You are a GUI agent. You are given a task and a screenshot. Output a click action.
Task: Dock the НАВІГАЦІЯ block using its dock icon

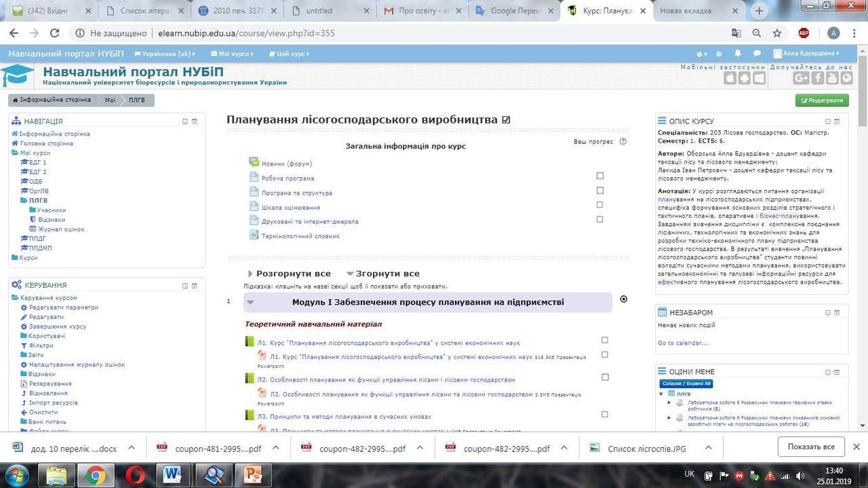pyautogui.click(x=194, y=121)
